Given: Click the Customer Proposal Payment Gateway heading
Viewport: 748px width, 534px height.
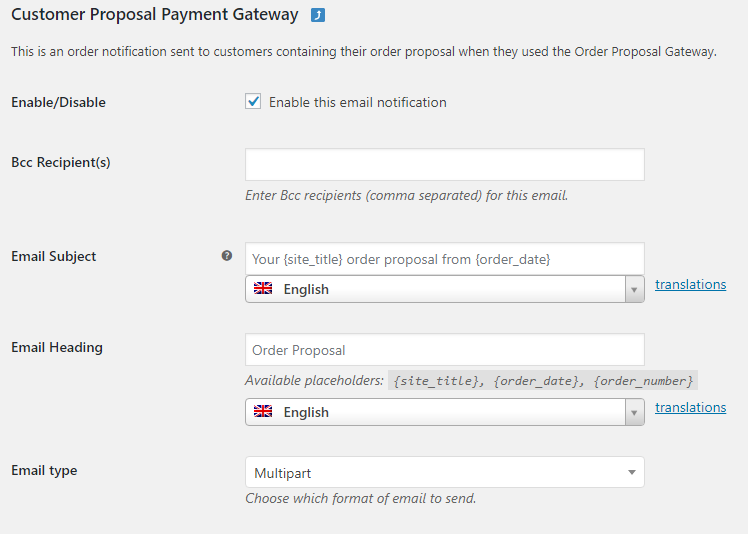Looking at the screenshot, I should tap(155, 15).
